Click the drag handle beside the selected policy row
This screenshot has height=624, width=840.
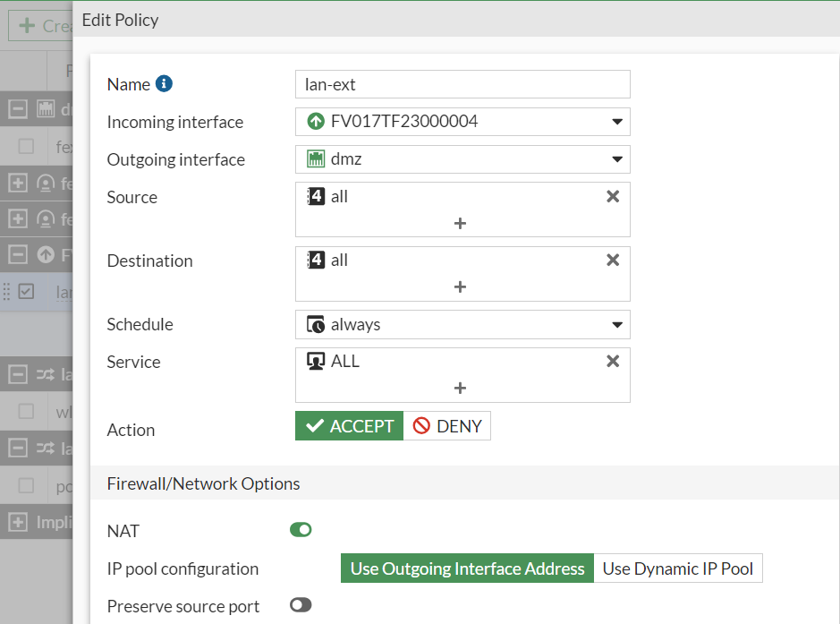click(7, 291)
